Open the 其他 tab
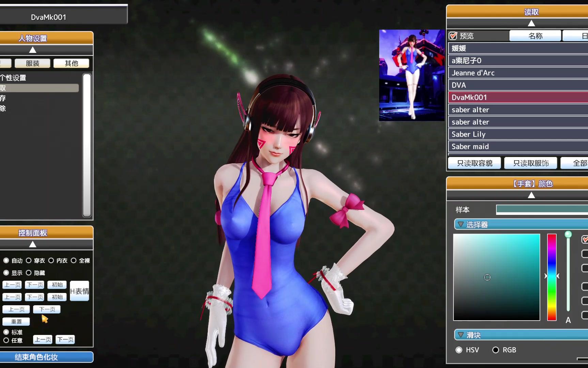The width and height of the screenshot is (588, 368). tap(72, 63)
